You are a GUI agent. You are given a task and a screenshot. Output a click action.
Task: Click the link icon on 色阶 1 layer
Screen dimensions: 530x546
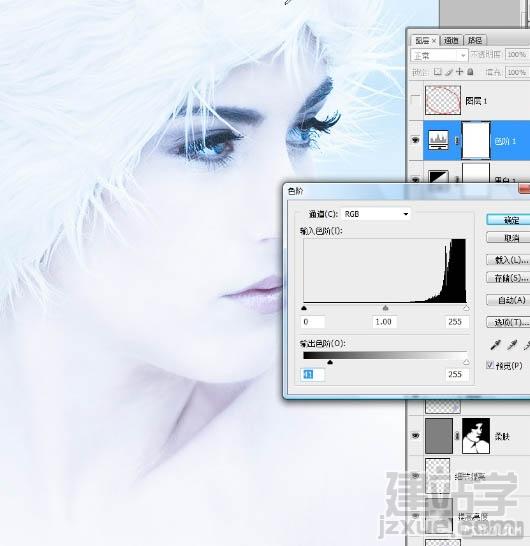457,140
